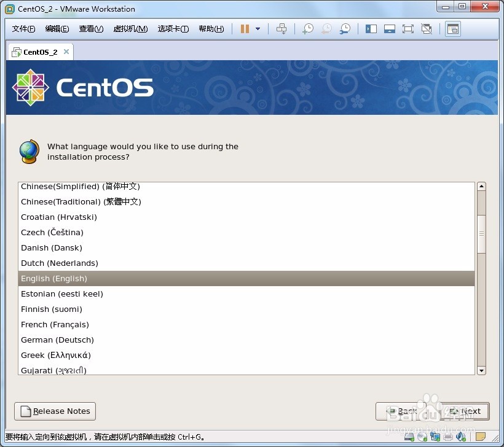This screenshot has width=504, height=447.
Task: Switch to the CentOS_2 tab
Action: 37,52
